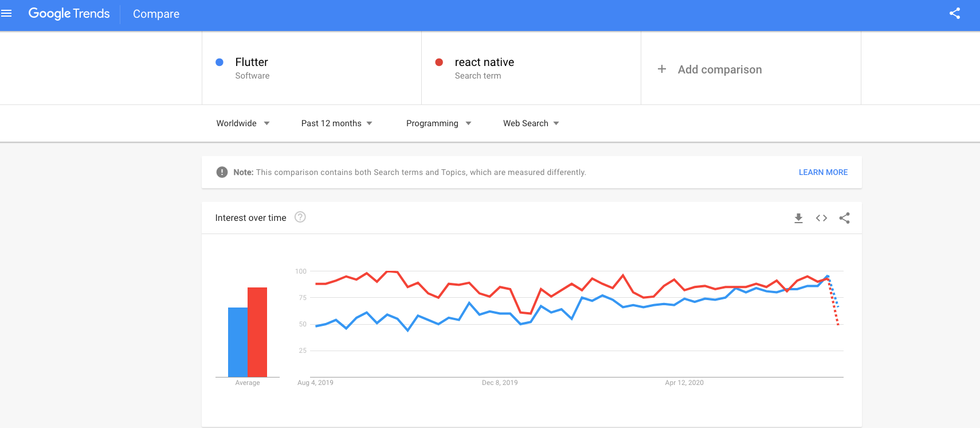Click the Apr 12, 2020 axis label
Screen dimensions: 980x428
click(684, 383)
